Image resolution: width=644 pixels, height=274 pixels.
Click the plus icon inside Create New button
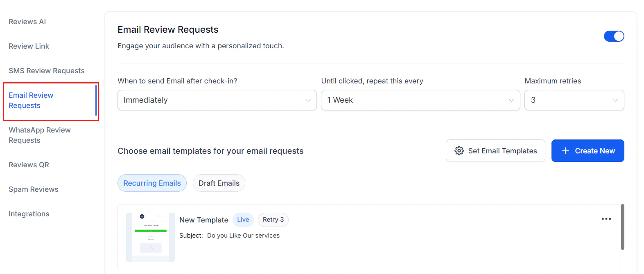coord(566,150)
